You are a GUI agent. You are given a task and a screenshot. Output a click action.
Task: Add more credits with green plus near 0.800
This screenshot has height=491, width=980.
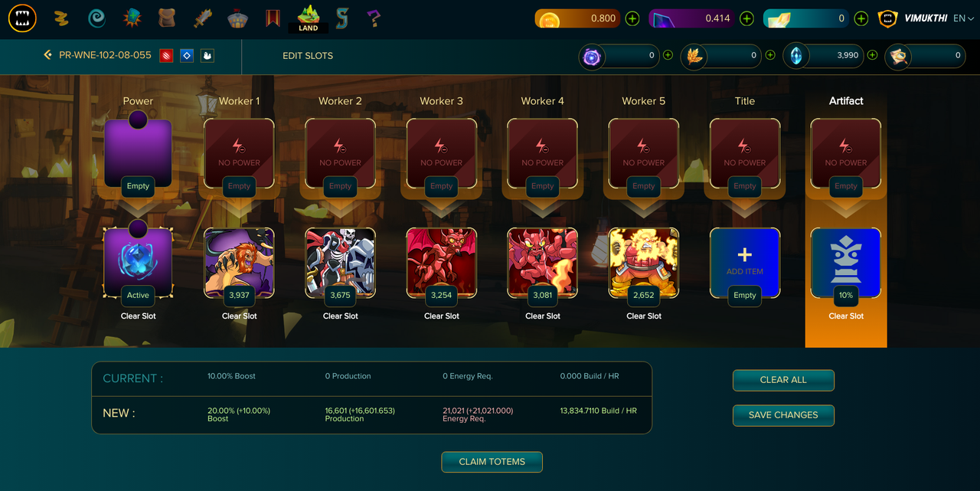pos(632,18)
